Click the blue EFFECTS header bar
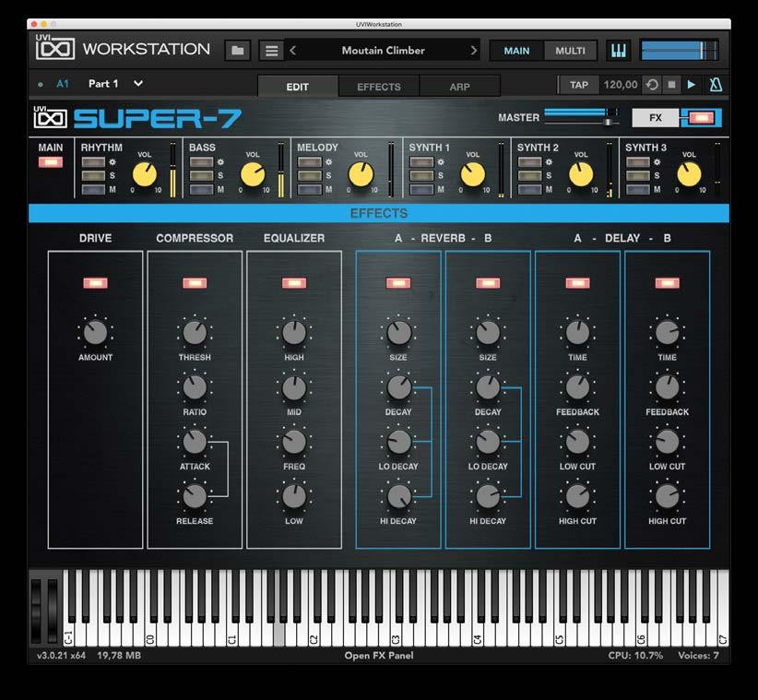The width and height of the screenshot is (758, 700). [378, 213]
